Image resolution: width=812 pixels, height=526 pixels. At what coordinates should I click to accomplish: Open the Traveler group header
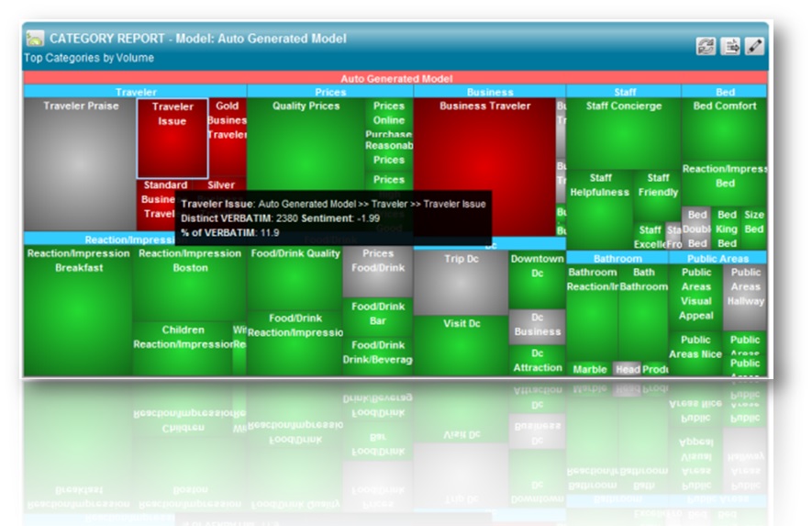tap(136, 92)
